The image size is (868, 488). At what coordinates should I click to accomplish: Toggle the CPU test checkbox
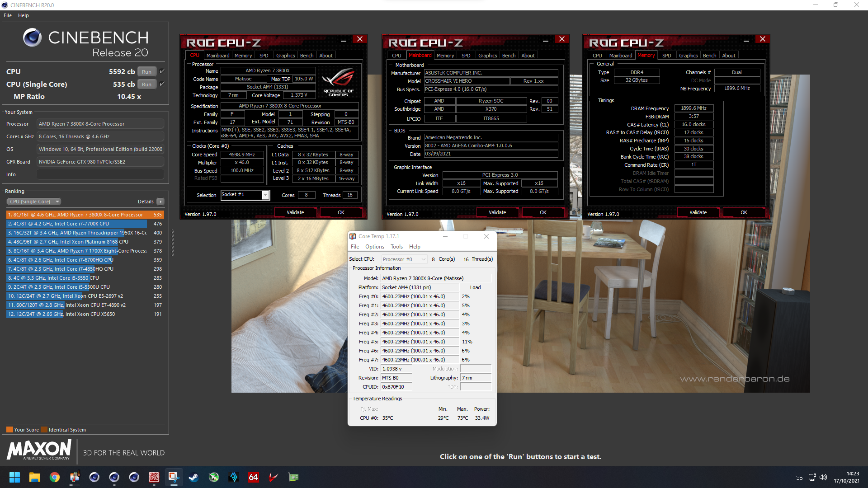(x=162, y=71)
